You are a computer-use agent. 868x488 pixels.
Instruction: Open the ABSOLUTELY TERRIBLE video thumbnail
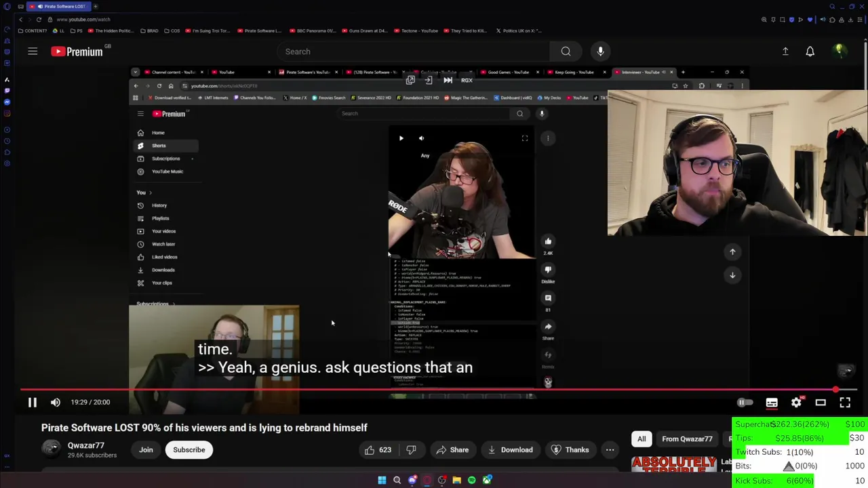674,465
